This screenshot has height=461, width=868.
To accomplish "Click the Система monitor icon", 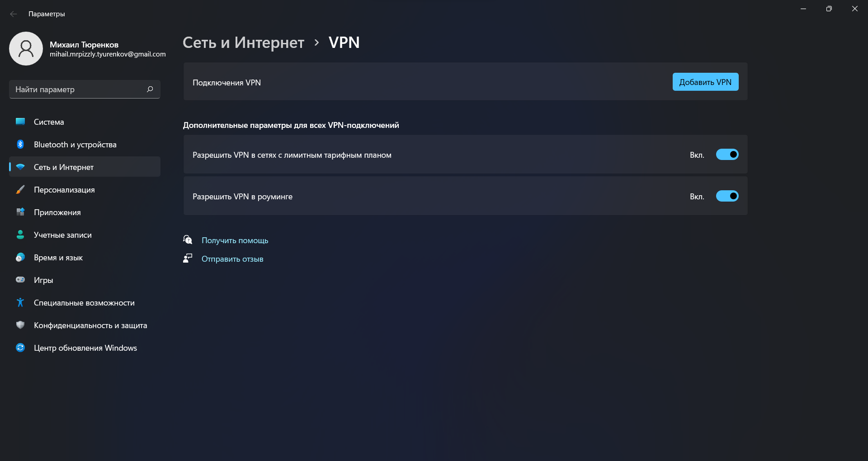I will click(20, 122).
